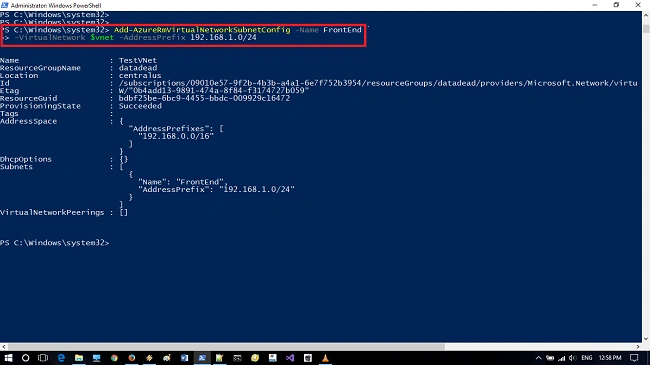Click the volume speaker tray icon

[572, 358]
